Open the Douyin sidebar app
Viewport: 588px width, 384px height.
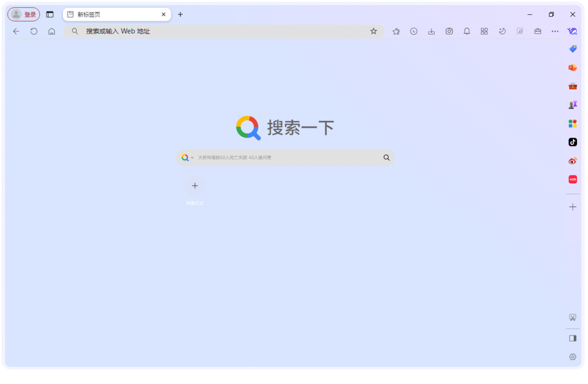point(573,142)
